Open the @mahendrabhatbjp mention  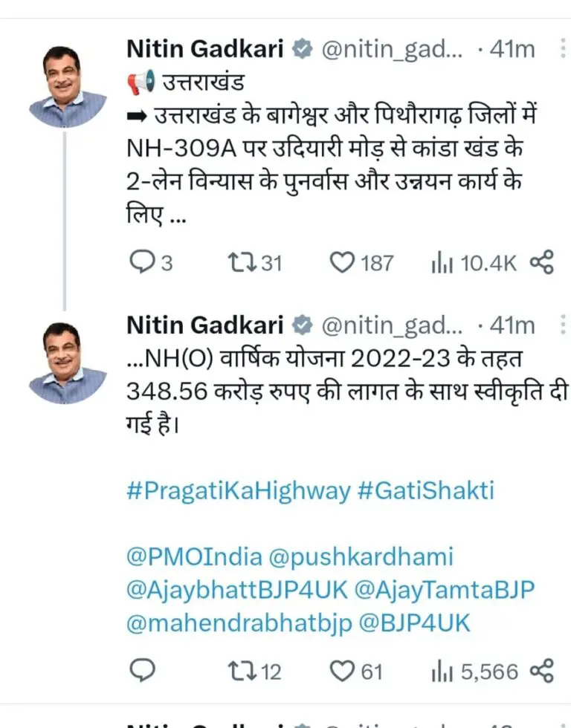239,623
